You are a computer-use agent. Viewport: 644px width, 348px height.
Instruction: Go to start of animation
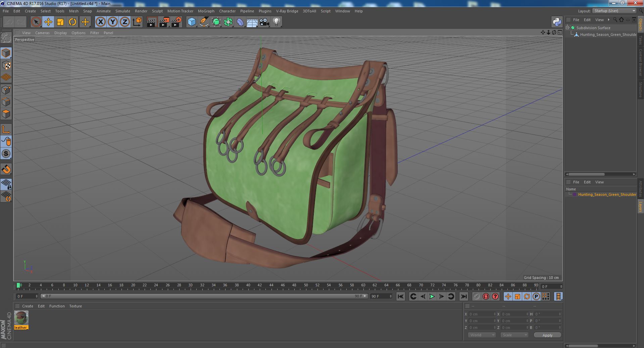pos(400,296)
